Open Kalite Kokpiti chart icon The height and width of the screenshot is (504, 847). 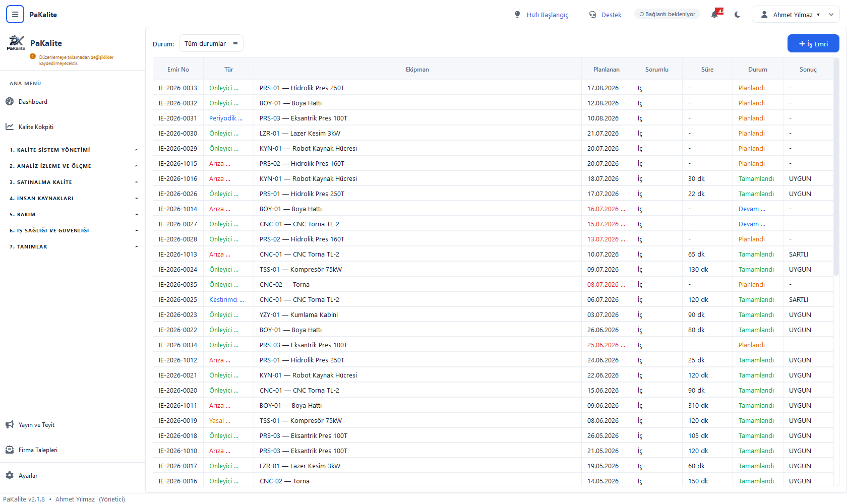[x=10, y=127]
